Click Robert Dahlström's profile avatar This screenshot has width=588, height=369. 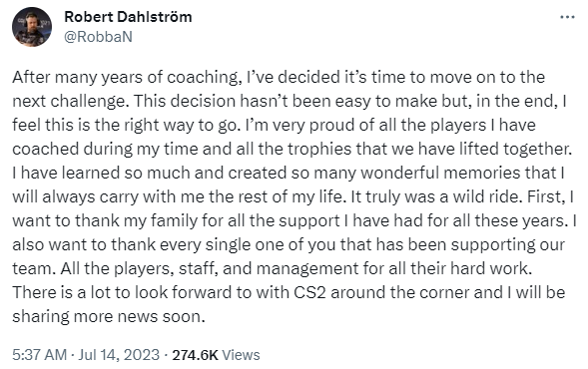[x=32, y=27]
